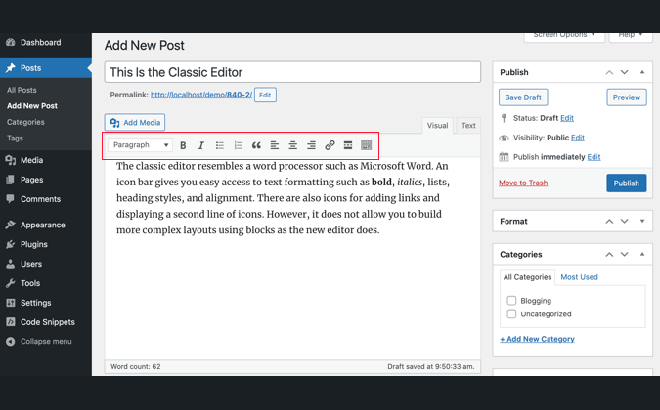This screenshot has height=410, width=660.
Task: Insert a Read More tag
Action: (x=348, y=145)
